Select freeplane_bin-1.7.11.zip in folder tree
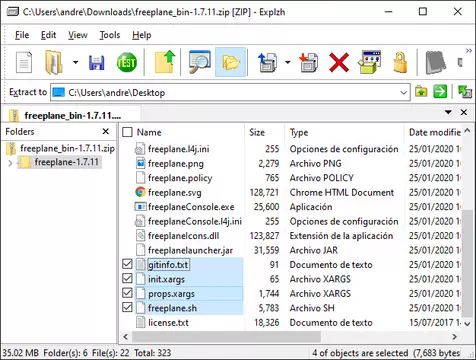This screenshot has width=476, height=360. coord(60,148)
